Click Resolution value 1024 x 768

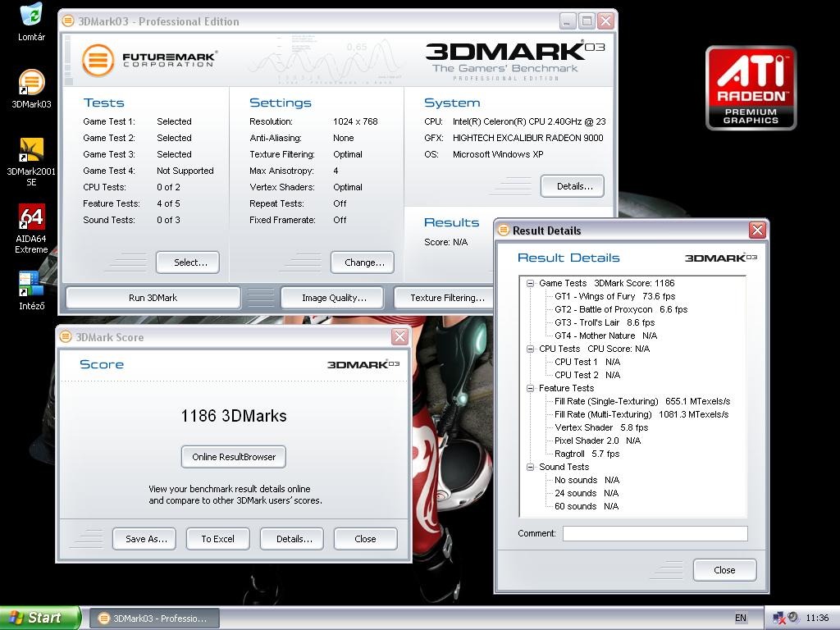pos(355,121)
